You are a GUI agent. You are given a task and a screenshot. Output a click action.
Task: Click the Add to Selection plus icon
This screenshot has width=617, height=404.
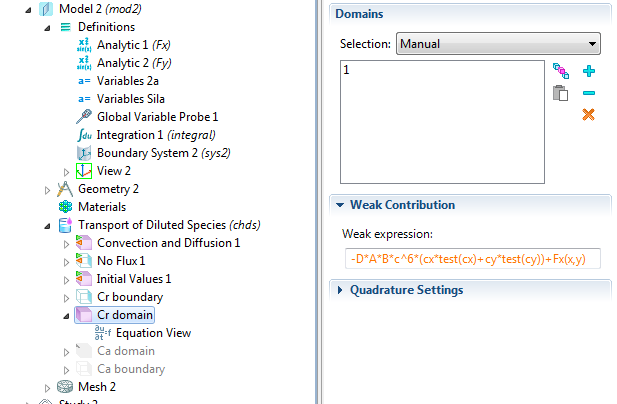click(x=589, y=72)
